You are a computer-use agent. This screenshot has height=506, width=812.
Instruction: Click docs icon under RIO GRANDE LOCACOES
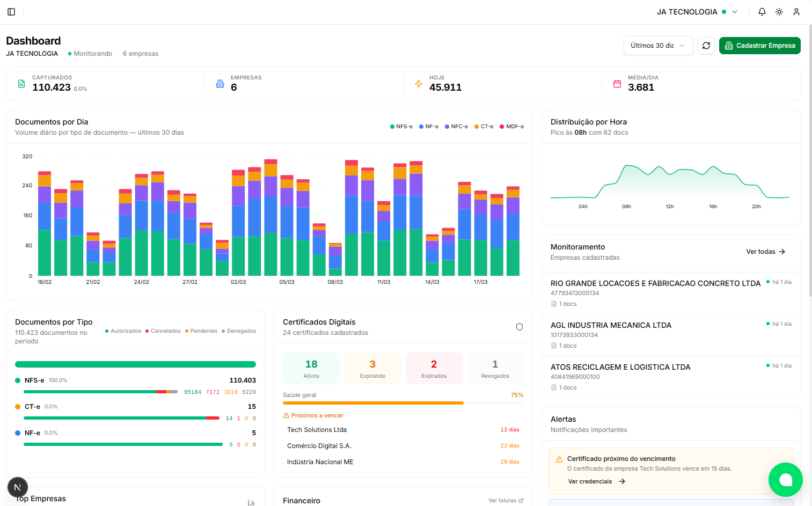[554, 304]
